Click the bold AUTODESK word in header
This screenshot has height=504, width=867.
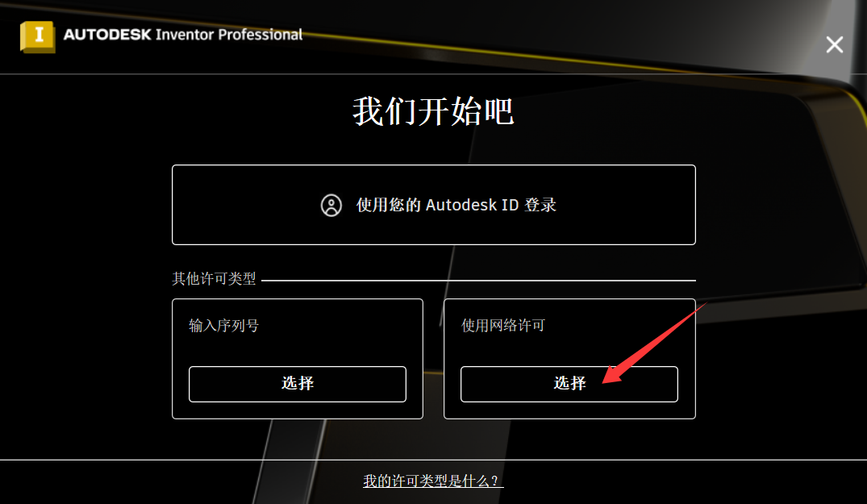[x=107, y=34]
